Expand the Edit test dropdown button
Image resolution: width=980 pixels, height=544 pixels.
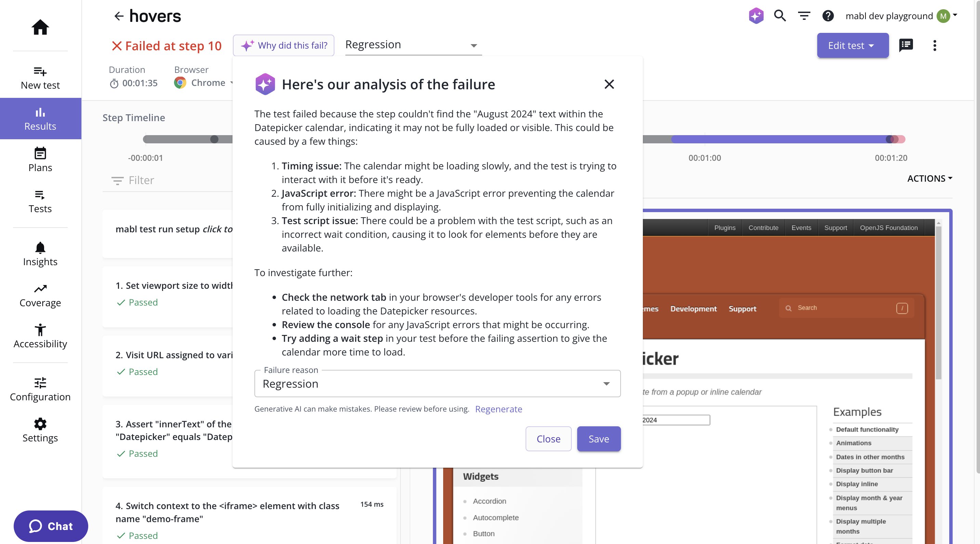(852, 45)
